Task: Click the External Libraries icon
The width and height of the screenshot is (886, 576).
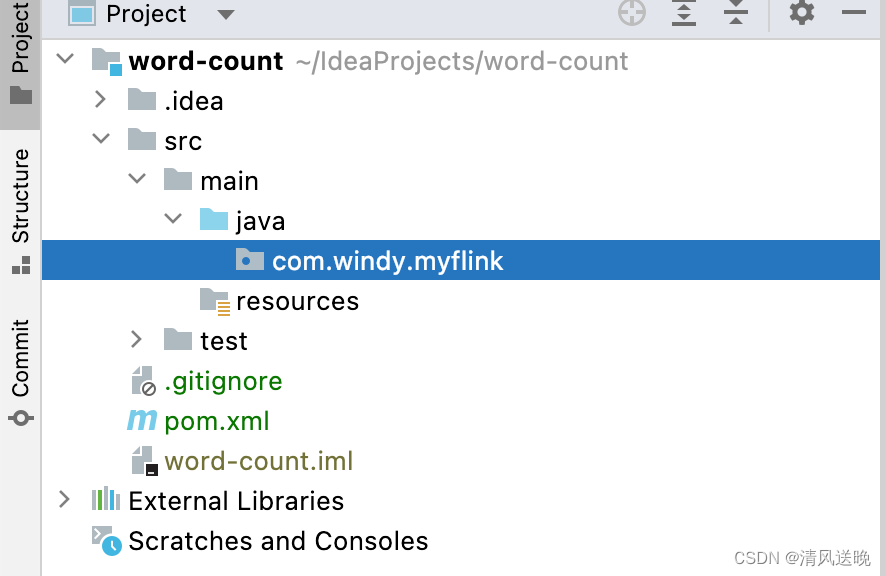Action: tap(105, 500)
